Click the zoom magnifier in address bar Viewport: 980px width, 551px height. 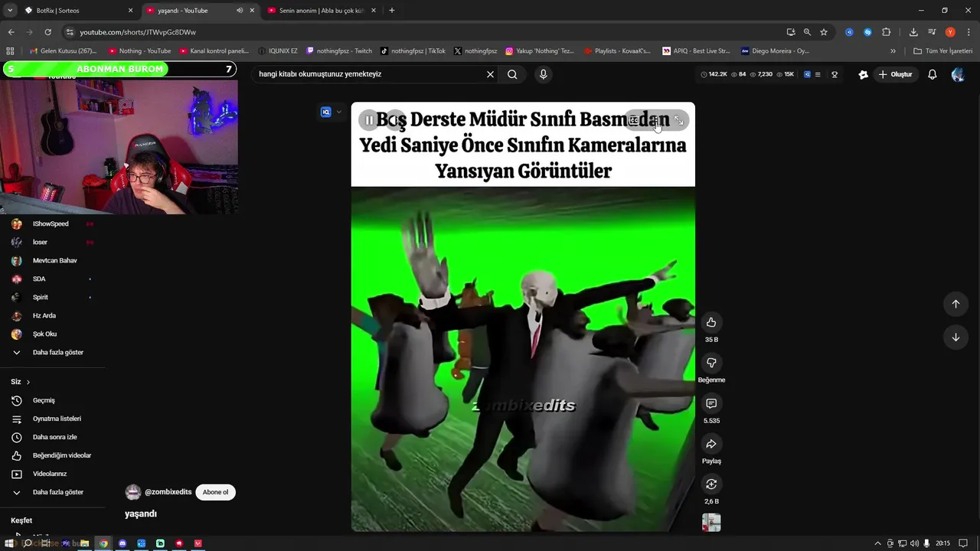(807, 32)
